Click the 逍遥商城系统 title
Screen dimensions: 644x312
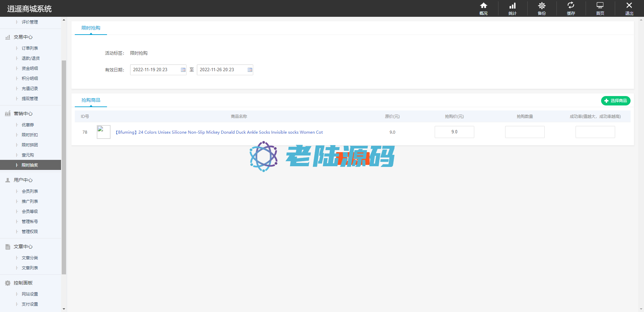[30, 9]
